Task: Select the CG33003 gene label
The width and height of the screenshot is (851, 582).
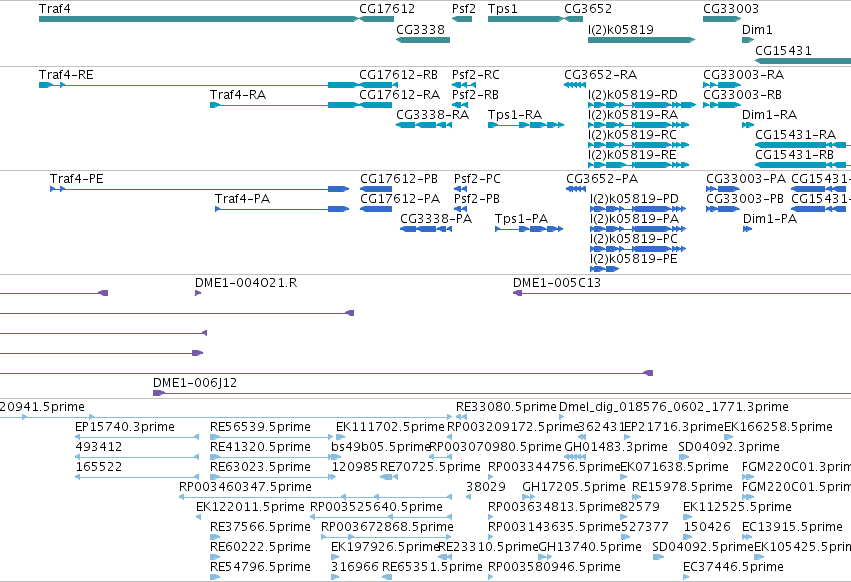Action: (731, 9)
